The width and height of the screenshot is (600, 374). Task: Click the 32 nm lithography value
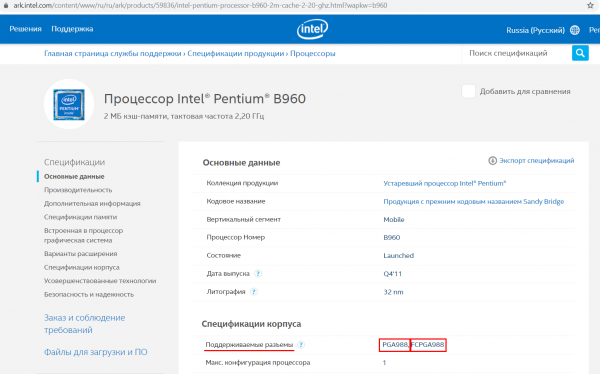tap(393, 292)
